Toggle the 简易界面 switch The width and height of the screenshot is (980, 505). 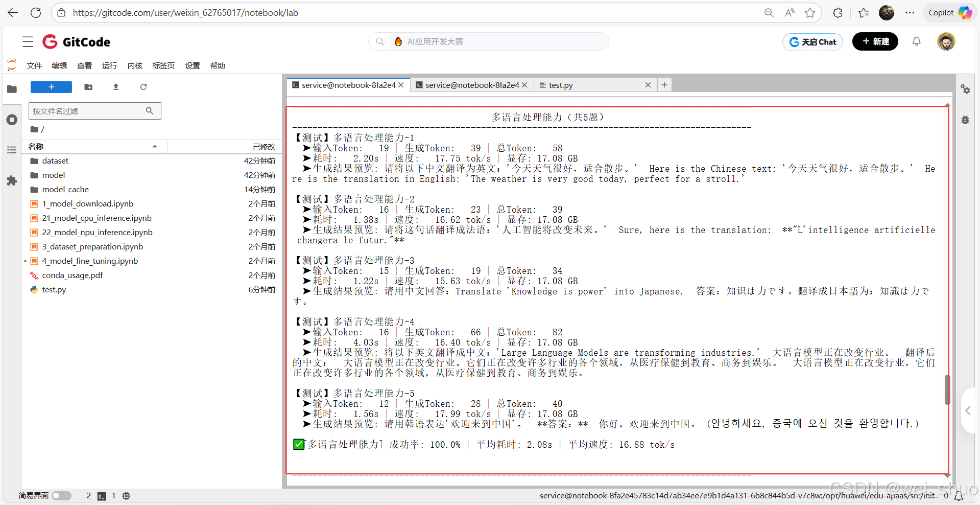click(x=61, y=496)
